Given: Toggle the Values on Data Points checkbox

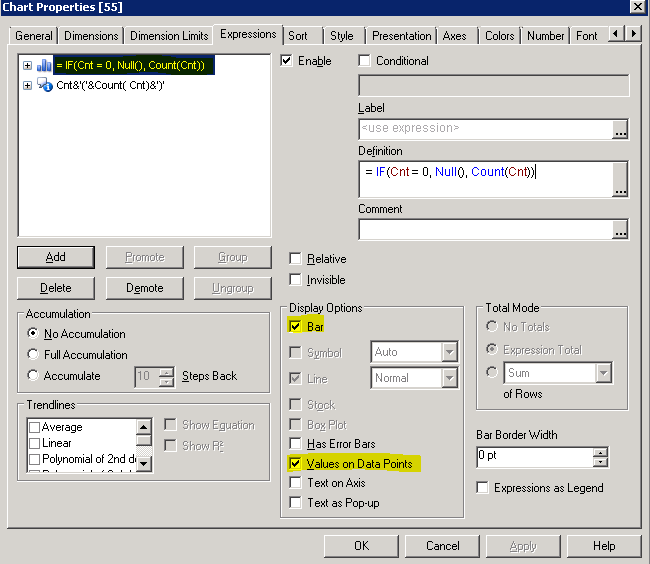Looking at the screenshot, I should [295, 464].
